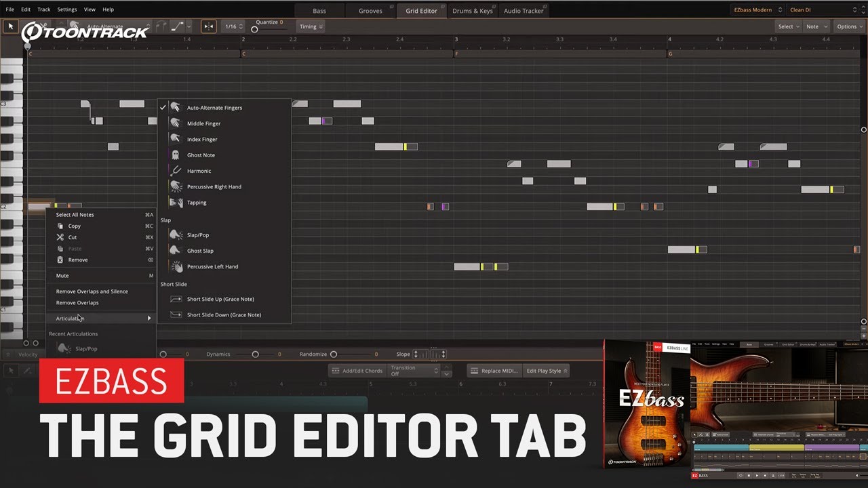The width and height of the screenshot is (868, 488).
Task: Click the Add/Edit Chords button
Action: [x=357, y=371]
